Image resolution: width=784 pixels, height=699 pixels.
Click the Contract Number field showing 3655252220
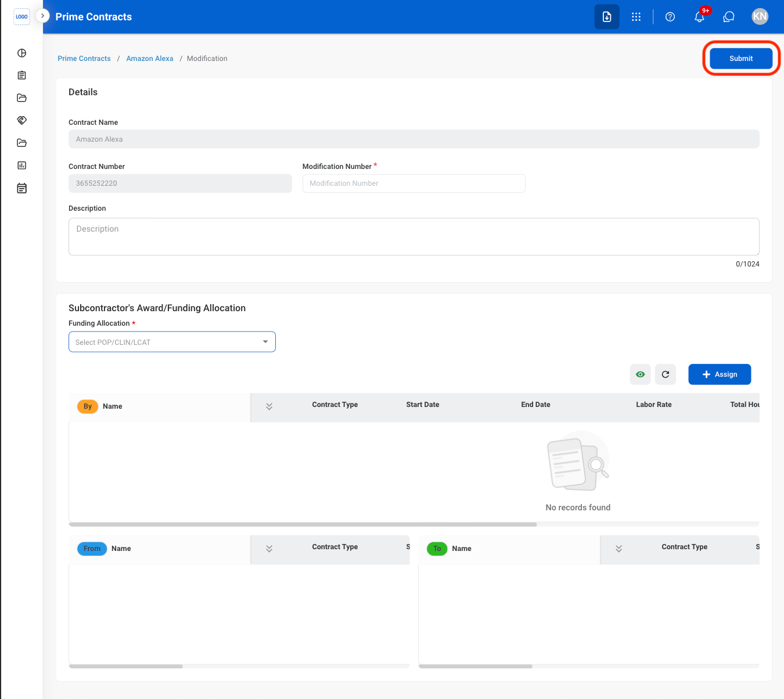pyautogui.click(x=180, y=183)
